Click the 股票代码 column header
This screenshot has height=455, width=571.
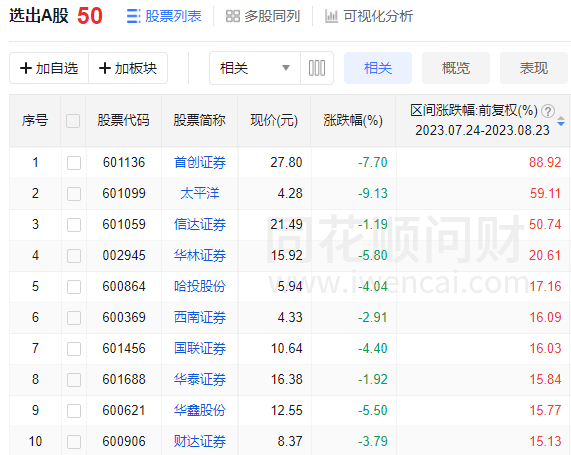[123, 120]
